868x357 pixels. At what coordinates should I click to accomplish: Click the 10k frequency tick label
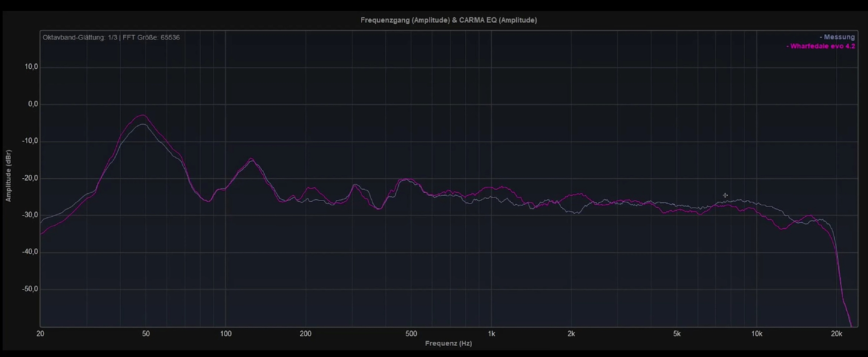pyautogui.click(x=757, y=334)
